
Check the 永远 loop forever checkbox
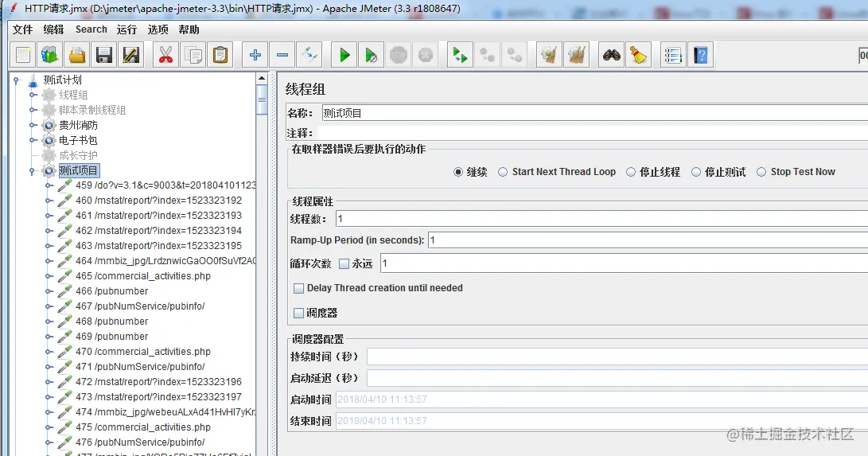[344, 264]
